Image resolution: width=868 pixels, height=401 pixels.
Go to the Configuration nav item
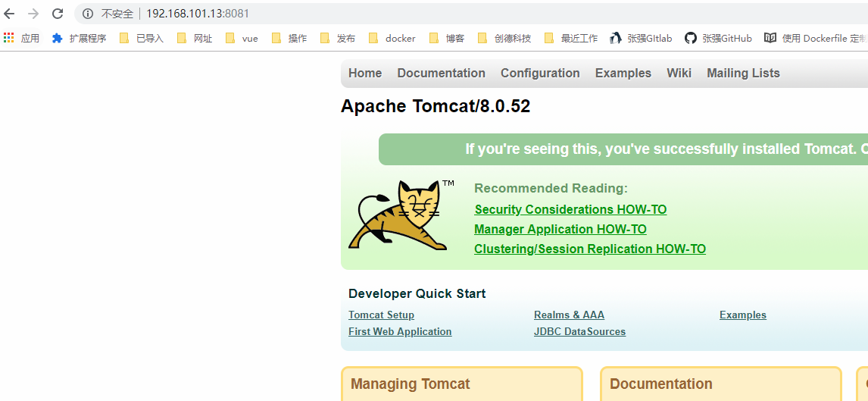540,74
